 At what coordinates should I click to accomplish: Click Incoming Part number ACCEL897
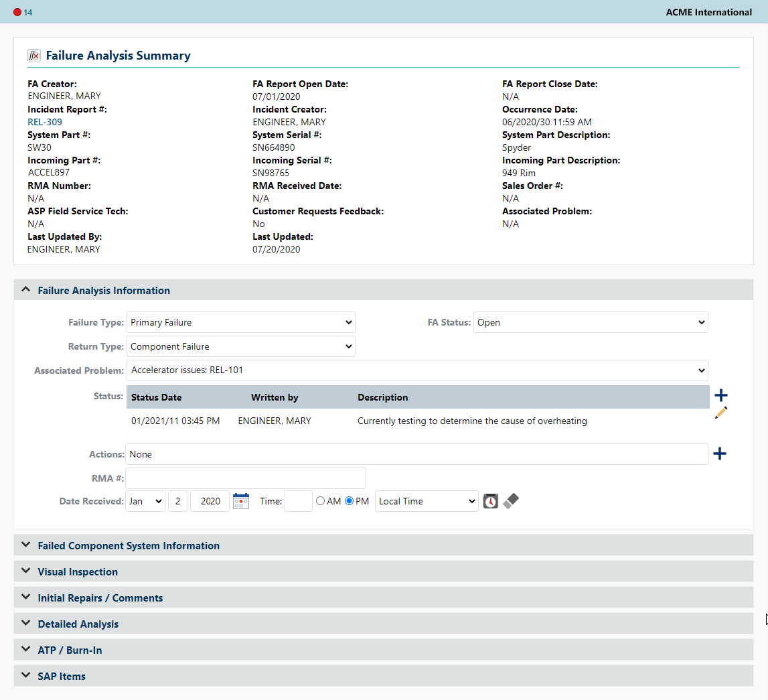[48, 172]
